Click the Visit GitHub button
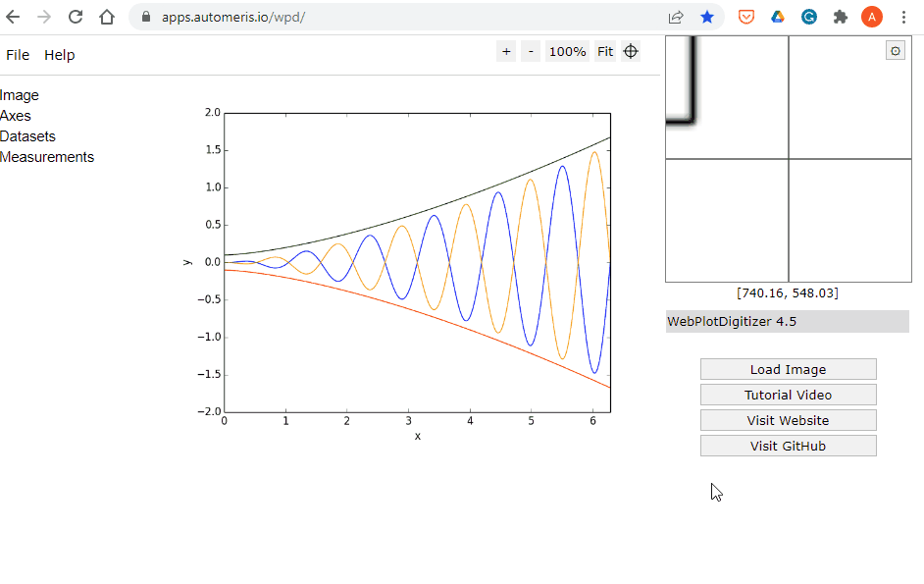The height and width of the screenshot is (584, 924). 788,446
